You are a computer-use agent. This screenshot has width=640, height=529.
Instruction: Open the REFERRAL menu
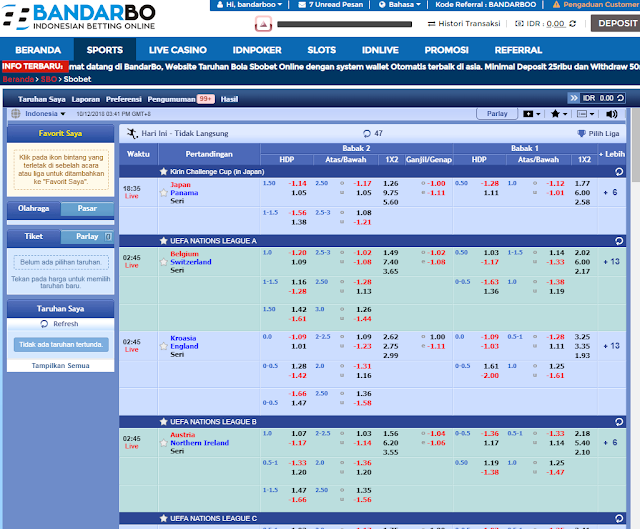(x=518, y=50)
